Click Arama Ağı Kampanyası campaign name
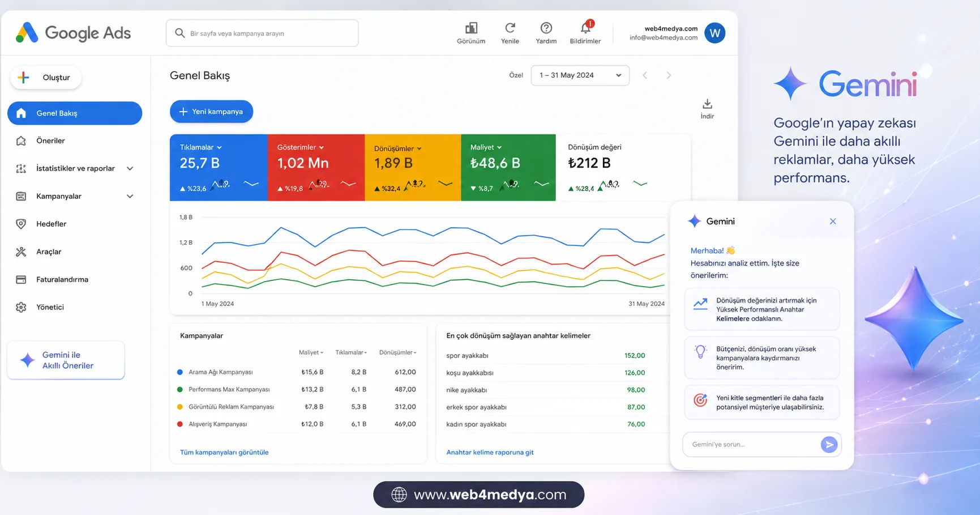This screenshot has width=980, height=515. click(x=221, y=372)
